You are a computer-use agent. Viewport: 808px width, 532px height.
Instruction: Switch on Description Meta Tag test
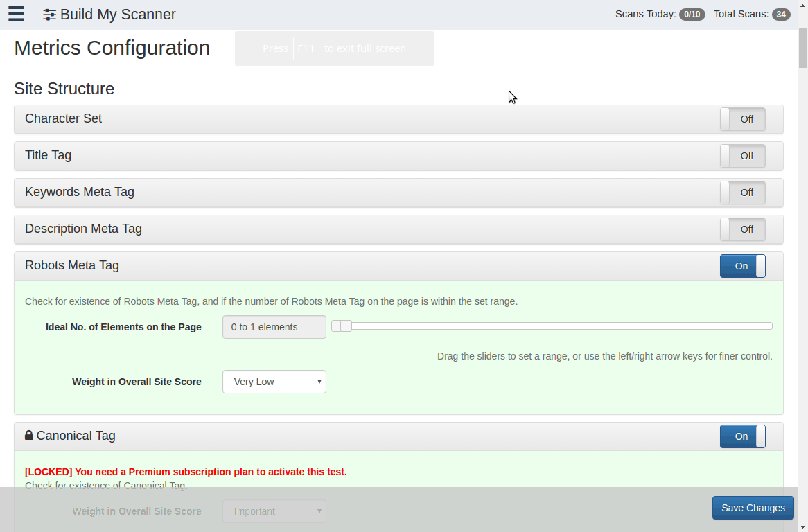point(742,229)
